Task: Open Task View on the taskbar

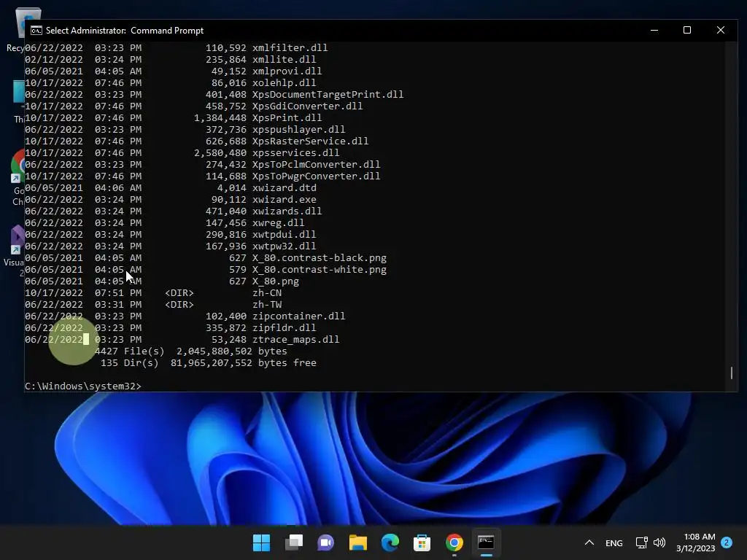Action: click(x=293, y=542)
